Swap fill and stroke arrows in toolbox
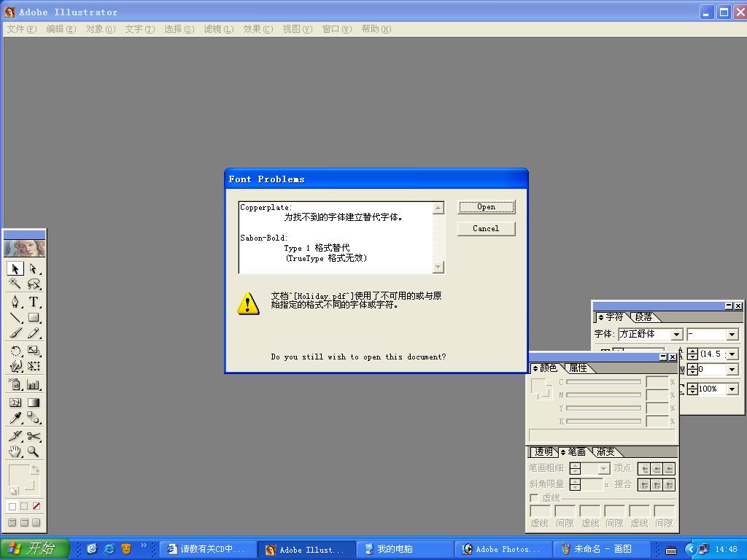Image resolution: width=747 pixels, height=560 pixels. (x=35, y=470)
